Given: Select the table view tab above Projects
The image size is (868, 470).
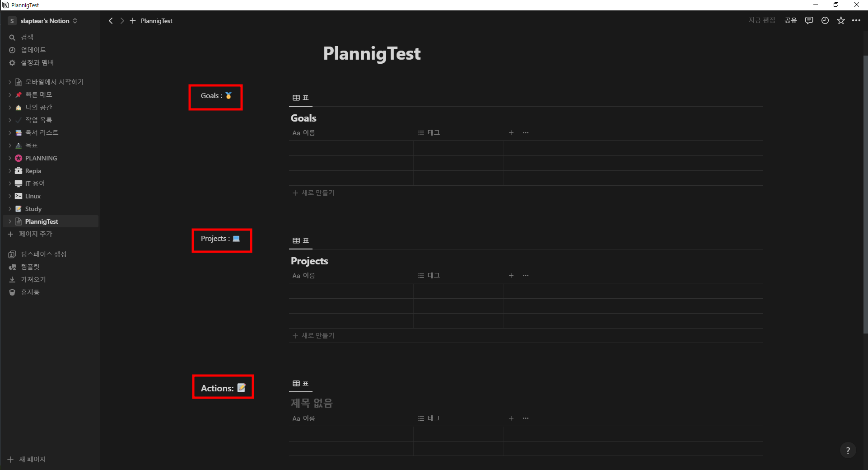Looking at the screenshot, I should click(x=301, y=240).
